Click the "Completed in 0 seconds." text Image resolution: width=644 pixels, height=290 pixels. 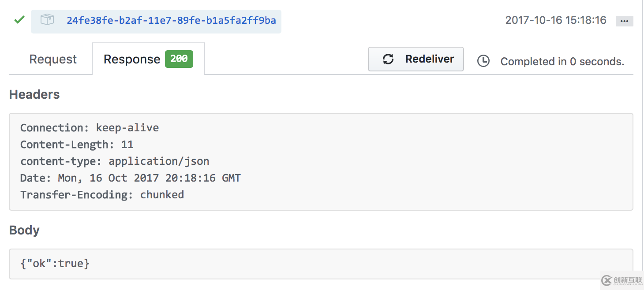click(x=562, y=62)
